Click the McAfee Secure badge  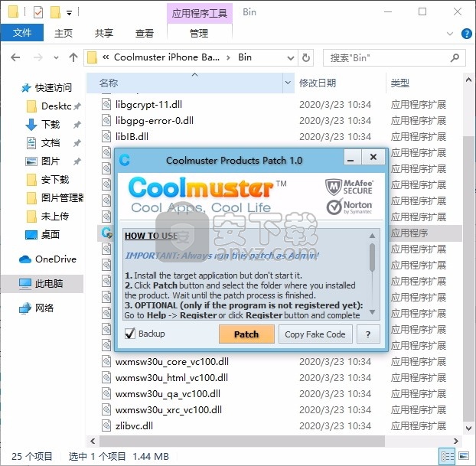click(x=349, y=187)
